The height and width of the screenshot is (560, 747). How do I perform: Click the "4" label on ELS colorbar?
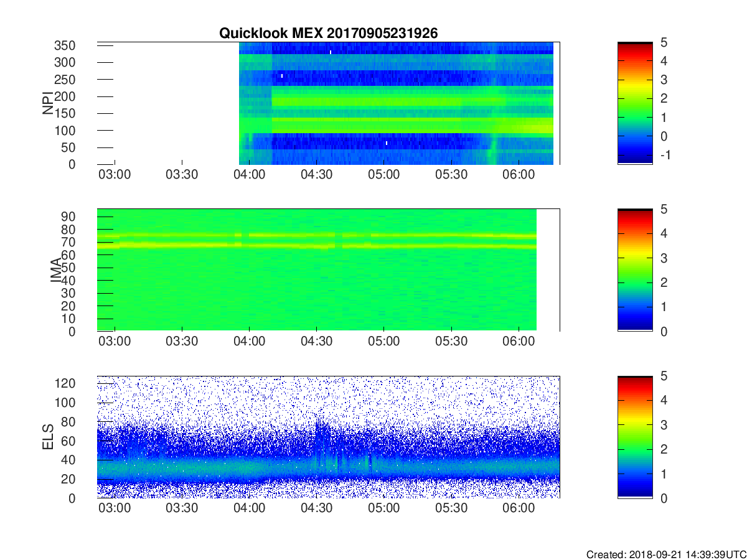(663, 400)
